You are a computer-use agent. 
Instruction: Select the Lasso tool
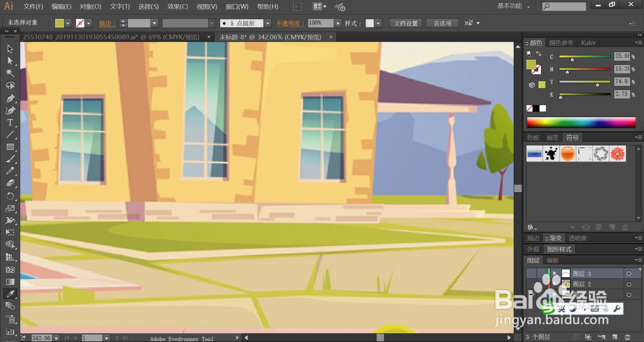10,85
